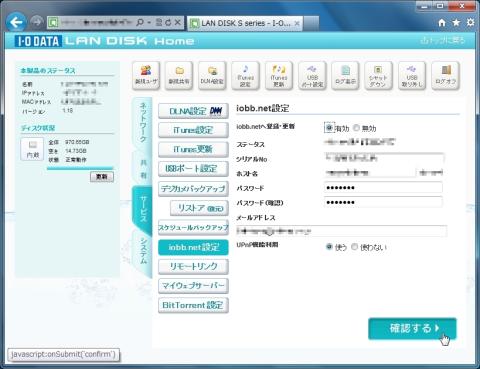Open the iTunes更新 shortcut icon

coord(279,76)
